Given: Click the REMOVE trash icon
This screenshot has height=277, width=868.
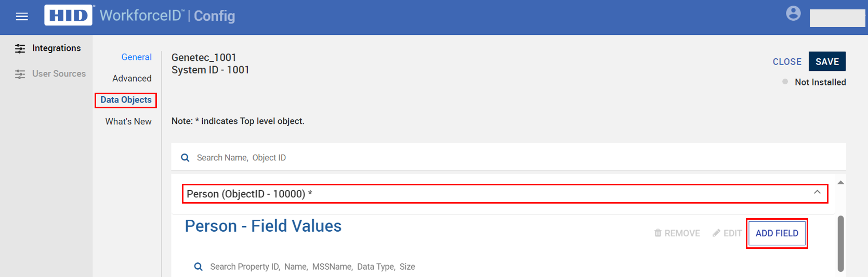Looking at the screenshot, I should (x=658, y=233).
